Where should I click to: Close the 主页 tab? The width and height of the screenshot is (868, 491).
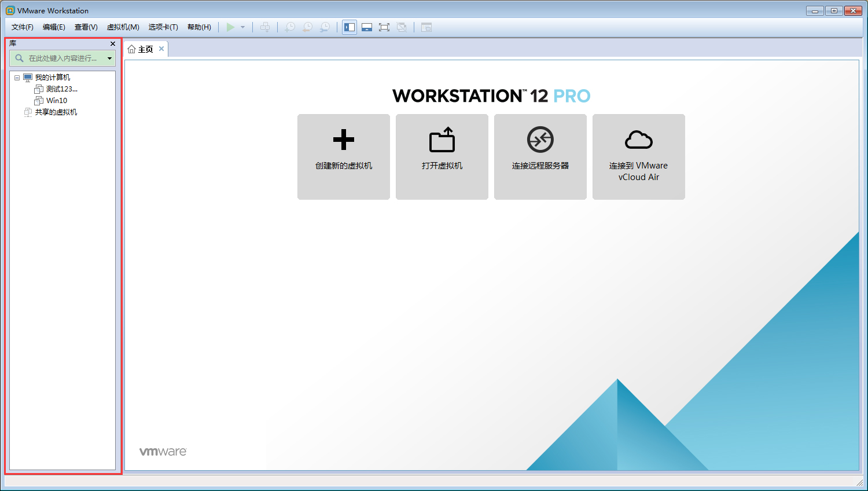161,49
